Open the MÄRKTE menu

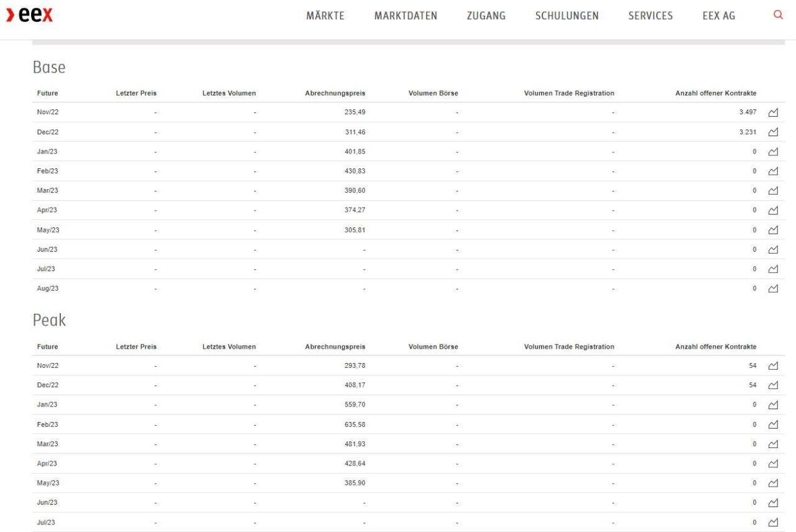325,16
